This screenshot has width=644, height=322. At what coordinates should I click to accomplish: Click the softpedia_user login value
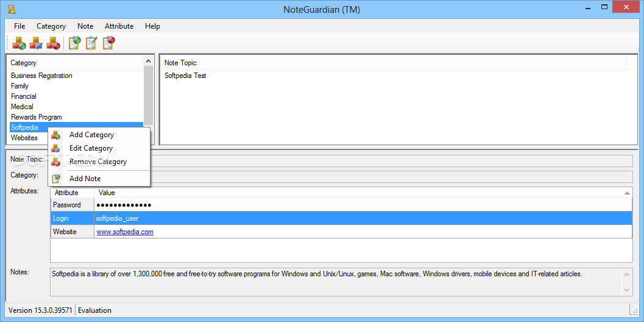(117, 218)
